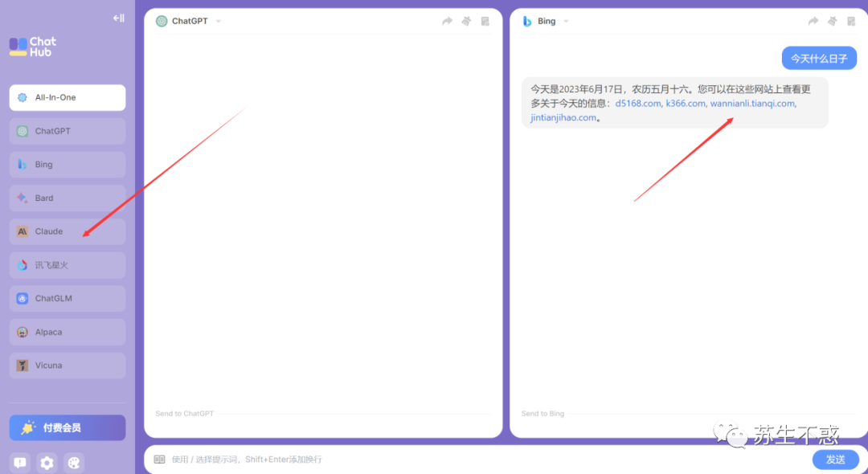Open ChatHub settings with the gear icon
Screen dimensions: 868x474
click(x=46, y=463)
